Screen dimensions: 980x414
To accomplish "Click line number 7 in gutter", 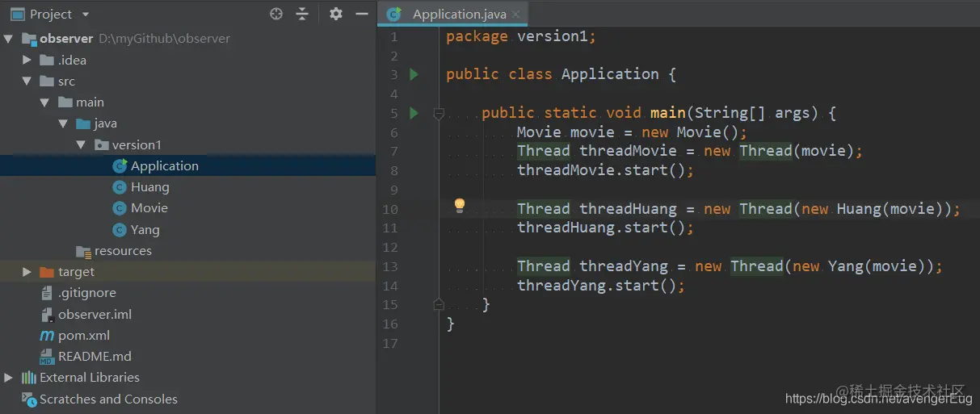I will (393, 152).
